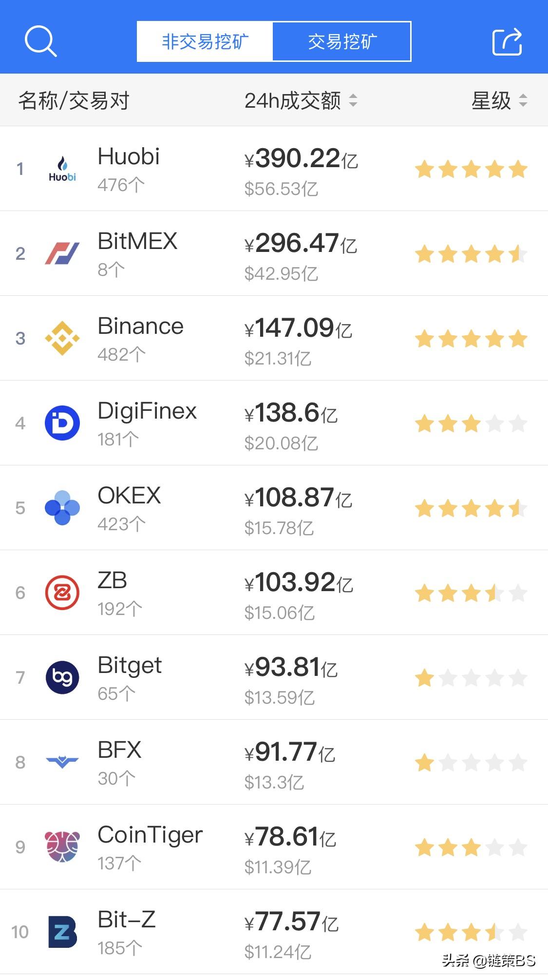Open the BFX exchange name

(x=120, y=750)
